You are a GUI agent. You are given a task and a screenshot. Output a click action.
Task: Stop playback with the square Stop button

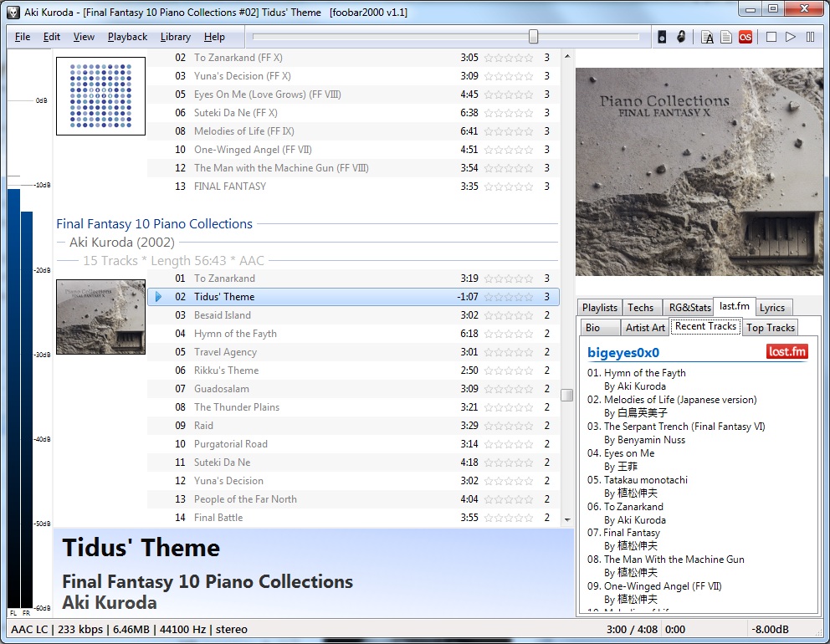[x=771, y=37]
